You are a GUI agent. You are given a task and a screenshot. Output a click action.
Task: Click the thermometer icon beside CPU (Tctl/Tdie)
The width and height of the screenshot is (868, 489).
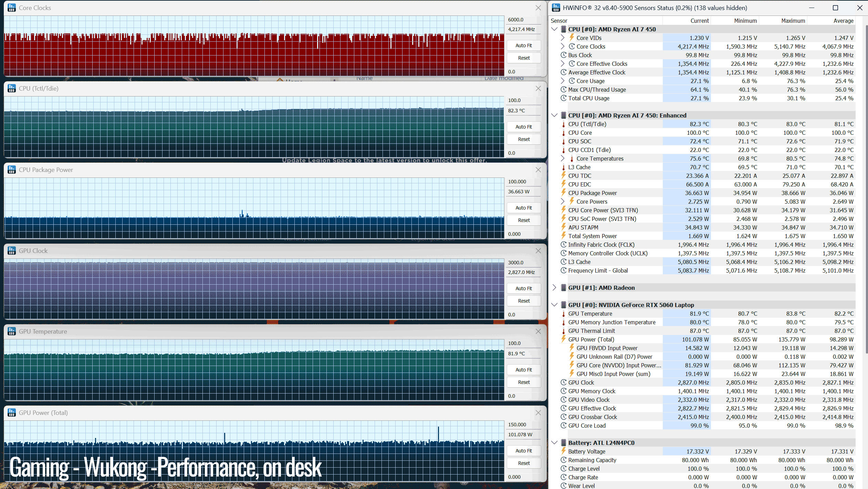click(x=564, y=124)
